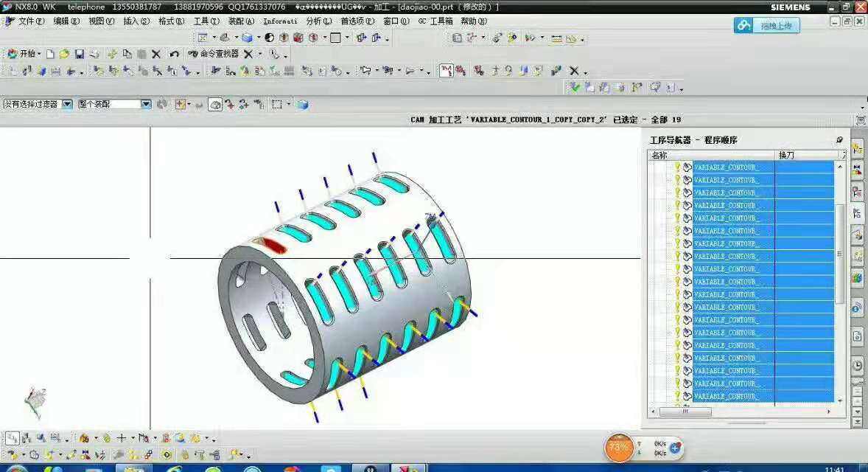Open the whole-assembly scope dropdown
The image size is (868, 472).
[x=145, y=105]
